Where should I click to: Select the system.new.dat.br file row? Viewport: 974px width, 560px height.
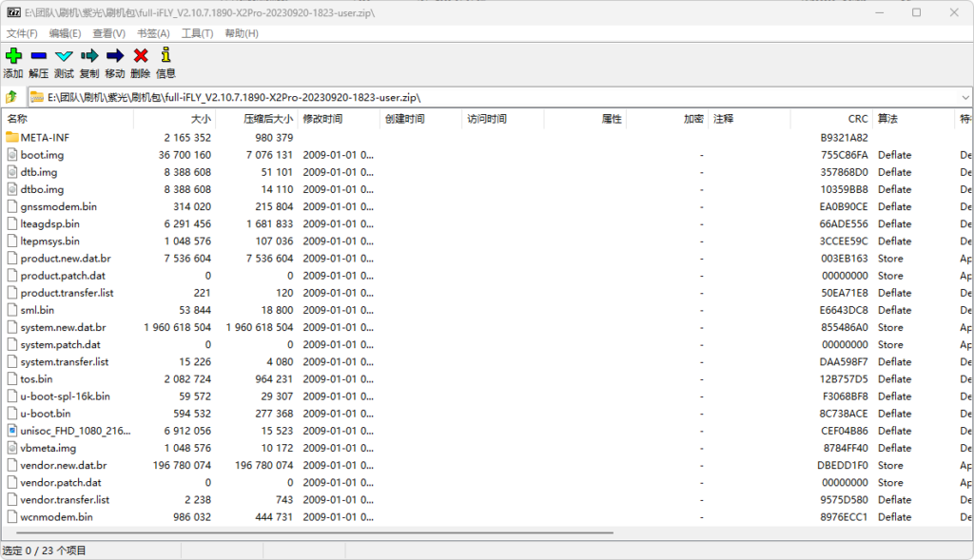[x=63, y=327]
